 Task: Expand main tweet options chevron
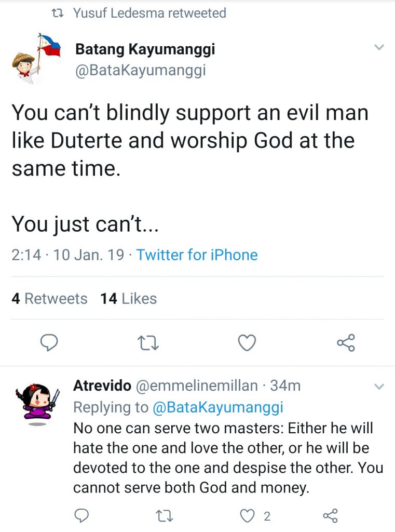point(379,48)
